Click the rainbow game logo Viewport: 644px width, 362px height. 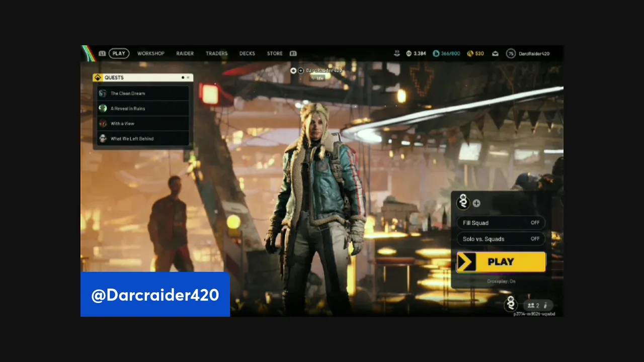pos(89,53)
